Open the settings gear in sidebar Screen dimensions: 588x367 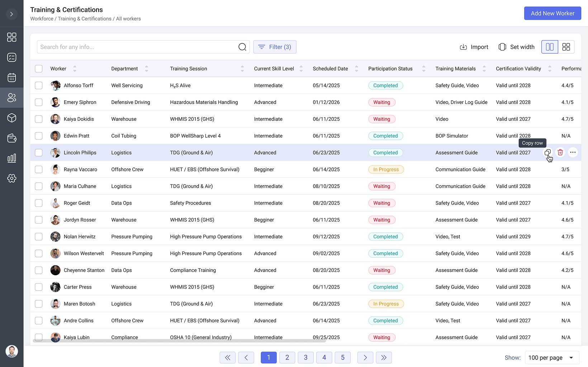coord(12,178)
